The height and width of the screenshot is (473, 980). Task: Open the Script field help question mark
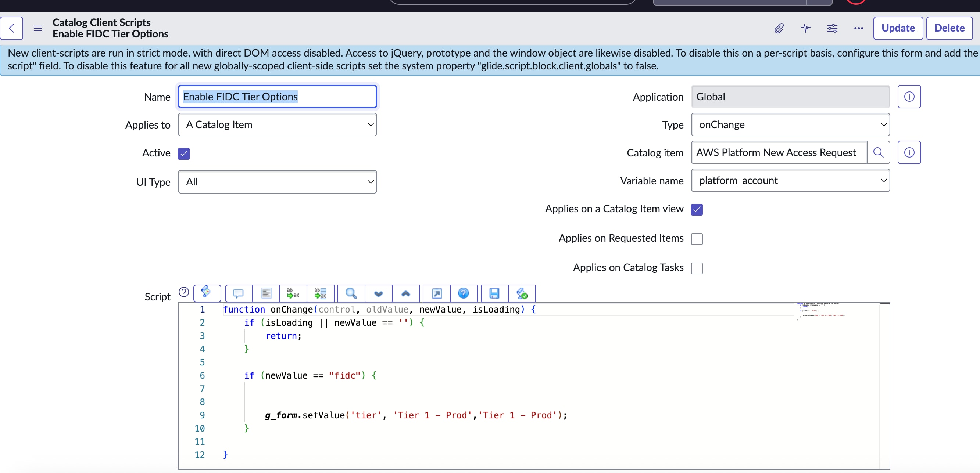point(184,292)
